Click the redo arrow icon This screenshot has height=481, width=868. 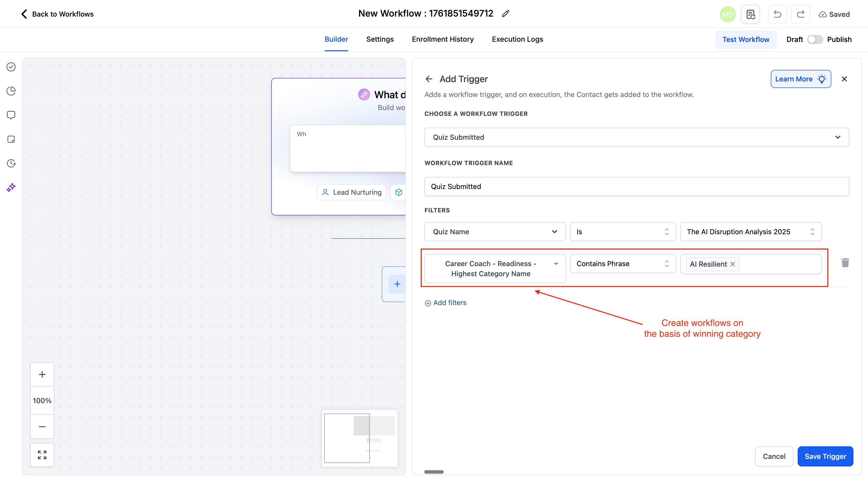tap(800, 14)
